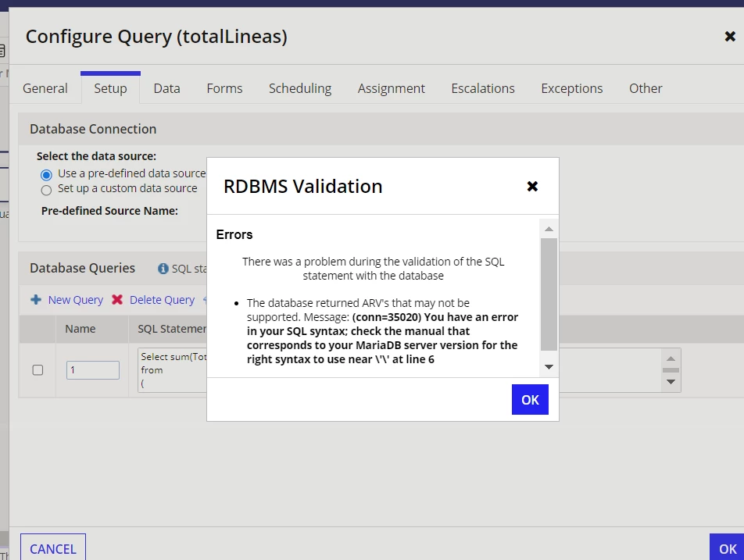The width and height of the screenshot is (744, 560).
Task: Select Set up a custom data source
Action: coord(46,190)
